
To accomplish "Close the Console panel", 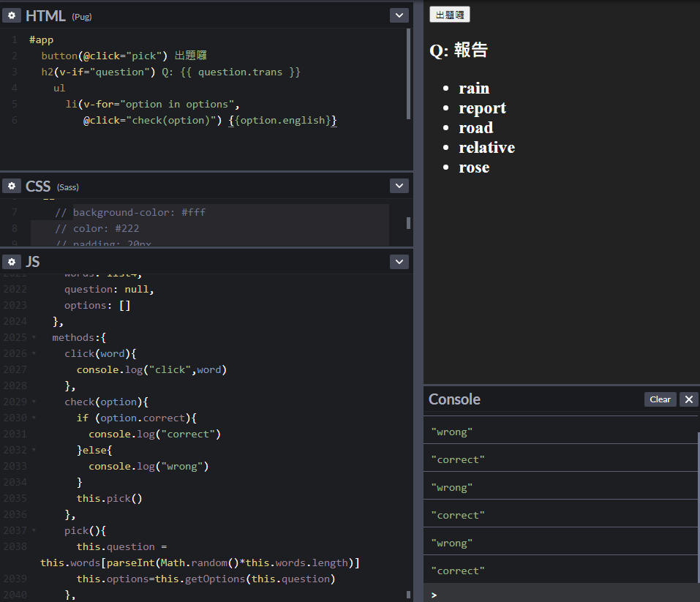I will click(x=689, y=399).
